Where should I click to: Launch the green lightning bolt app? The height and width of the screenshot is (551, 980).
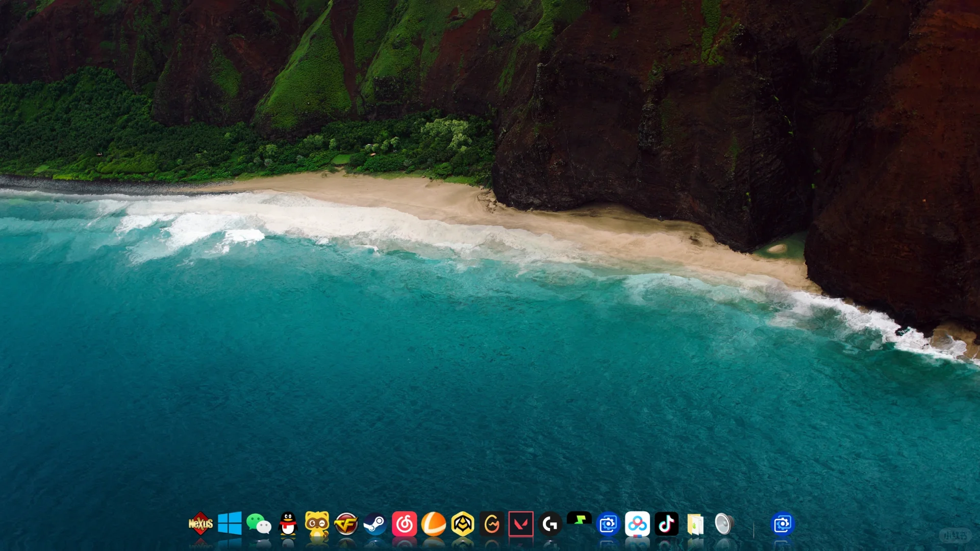[579, 519]
